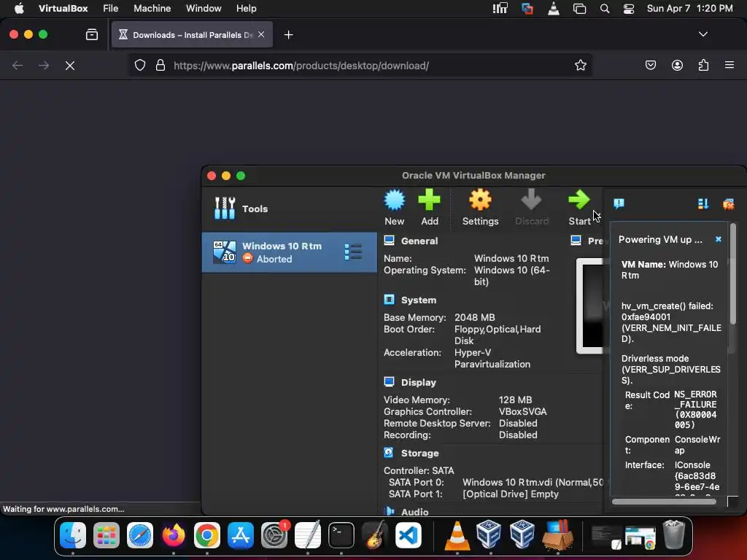The height and width of the screenshot is (560, 747).
Task: Click the tracking protection shield icon
Action: 139,65
